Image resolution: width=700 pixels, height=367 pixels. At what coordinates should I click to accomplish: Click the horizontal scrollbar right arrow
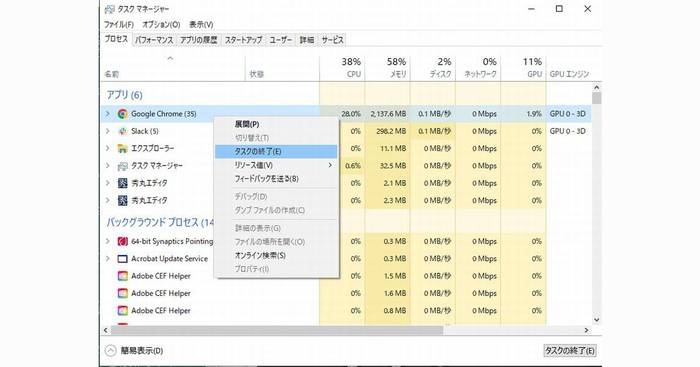pyautogui.click(x=587, y=330)
